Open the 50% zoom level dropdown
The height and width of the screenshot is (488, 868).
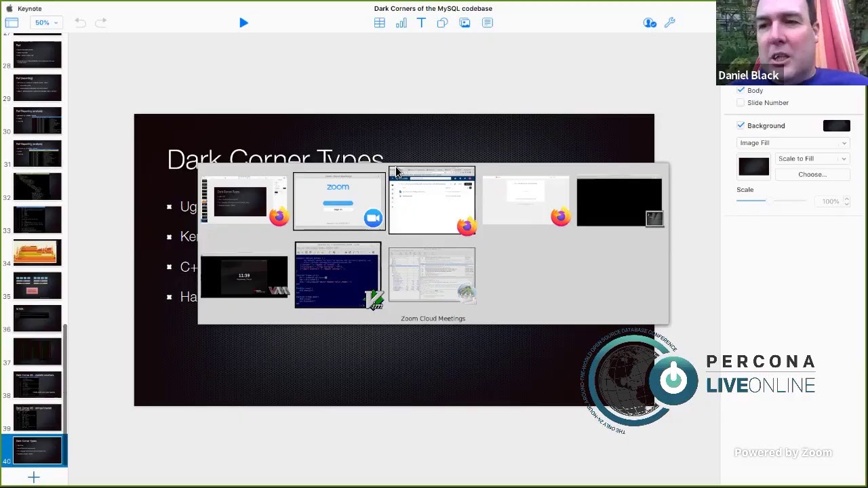[x=46, y=23]
